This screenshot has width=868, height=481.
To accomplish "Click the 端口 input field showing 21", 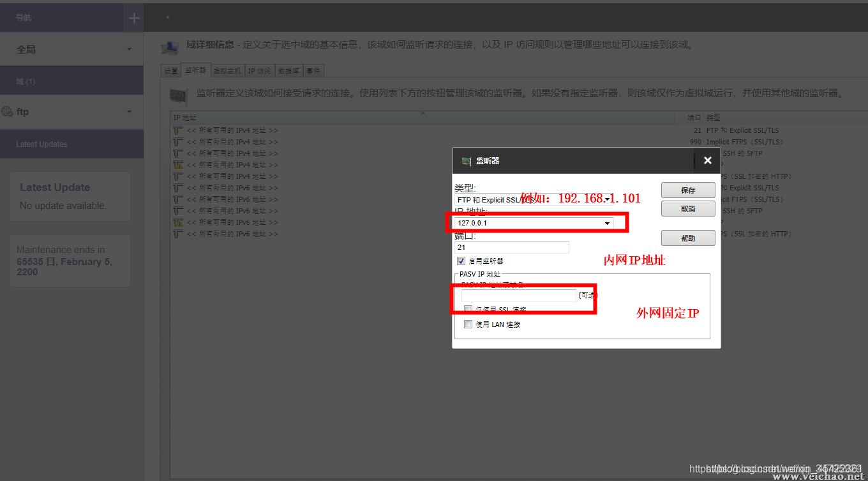I will tap(511, 247).
